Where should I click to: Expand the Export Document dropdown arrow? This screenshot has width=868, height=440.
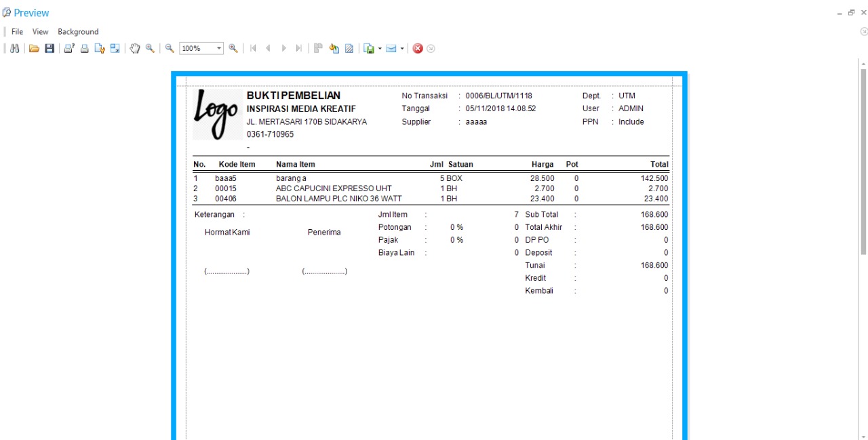(x=380, y=49)
